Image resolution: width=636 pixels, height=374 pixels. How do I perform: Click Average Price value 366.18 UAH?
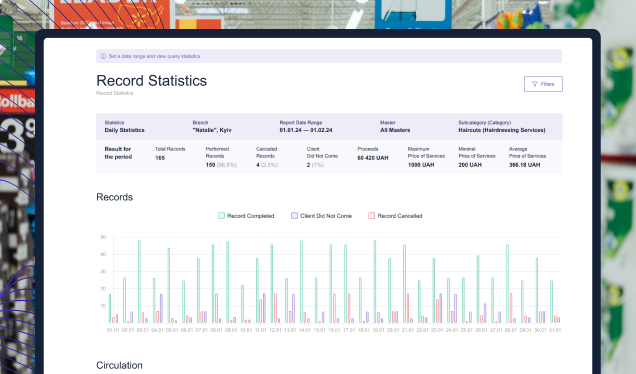click(524, 165)
